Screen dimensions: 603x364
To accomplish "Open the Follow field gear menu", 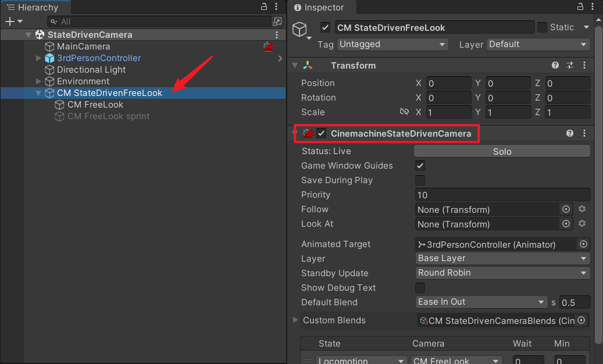I will click(582, 209).
